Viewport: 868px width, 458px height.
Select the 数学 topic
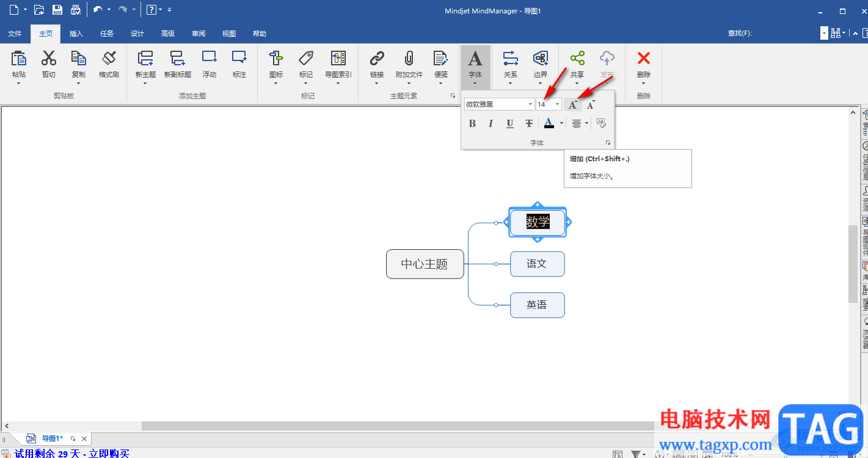[538, 222]
